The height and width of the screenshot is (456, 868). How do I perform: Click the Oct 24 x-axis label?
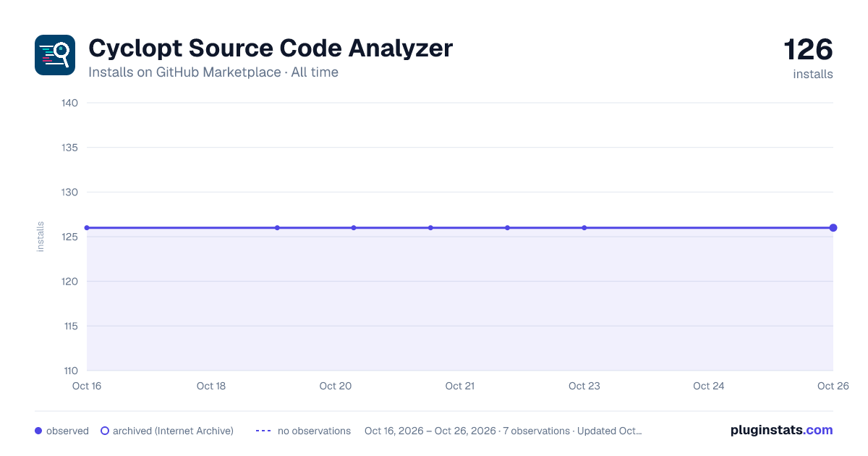[x=709, y=386]
